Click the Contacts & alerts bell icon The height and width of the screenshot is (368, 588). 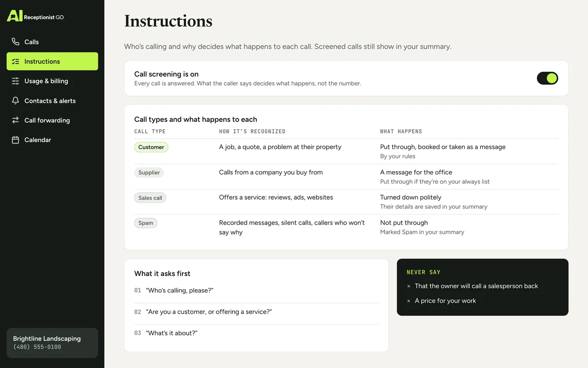(x=16, y=101)
